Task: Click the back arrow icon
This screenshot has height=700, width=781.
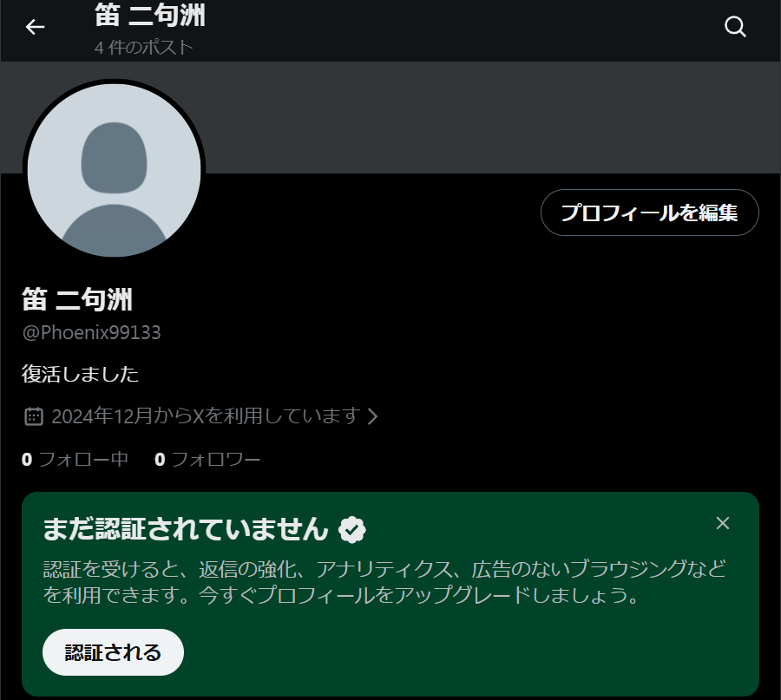Action: [35, 27]
